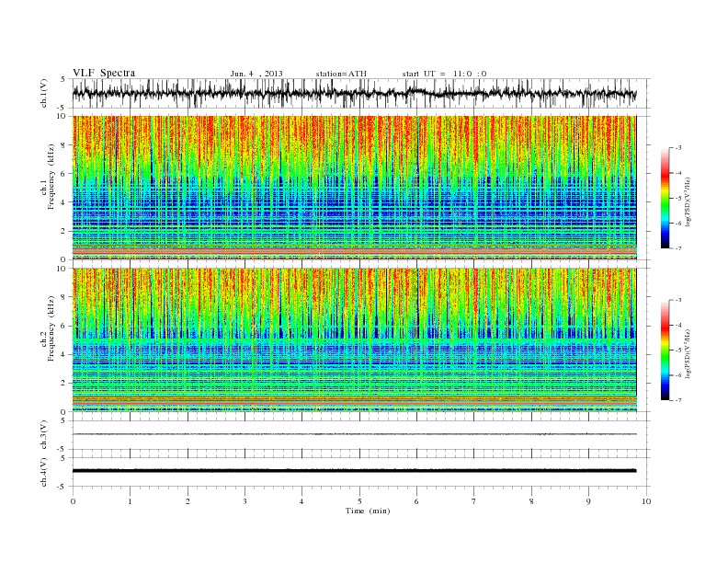The image size is (728, 563).
Task: Click the ch.1 frequency tick '6'
Action: [64, 174]
